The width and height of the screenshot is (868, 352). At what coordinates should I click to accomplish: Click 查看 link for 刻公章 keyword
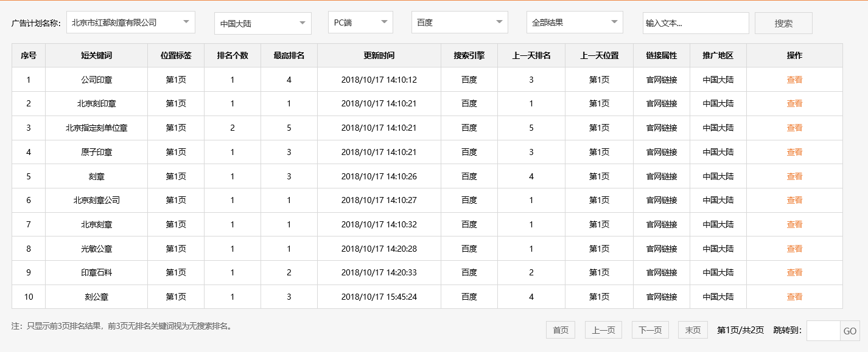(794, 297)
